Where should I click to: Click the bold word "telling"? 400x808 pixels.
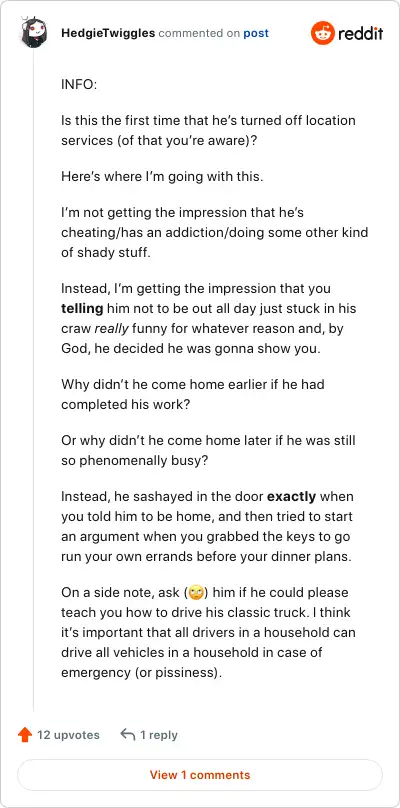[82, 309]
